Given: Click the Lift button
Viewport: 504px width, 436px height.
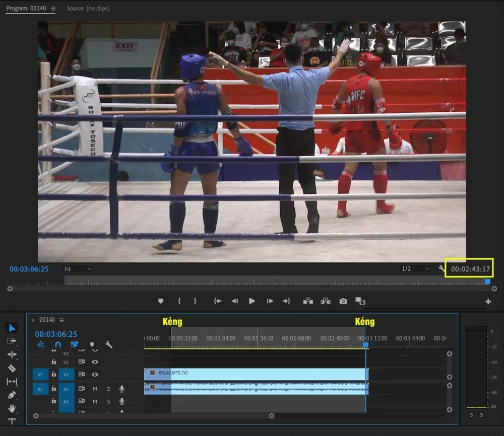Looking at the screenshot, I should point(308,301).
